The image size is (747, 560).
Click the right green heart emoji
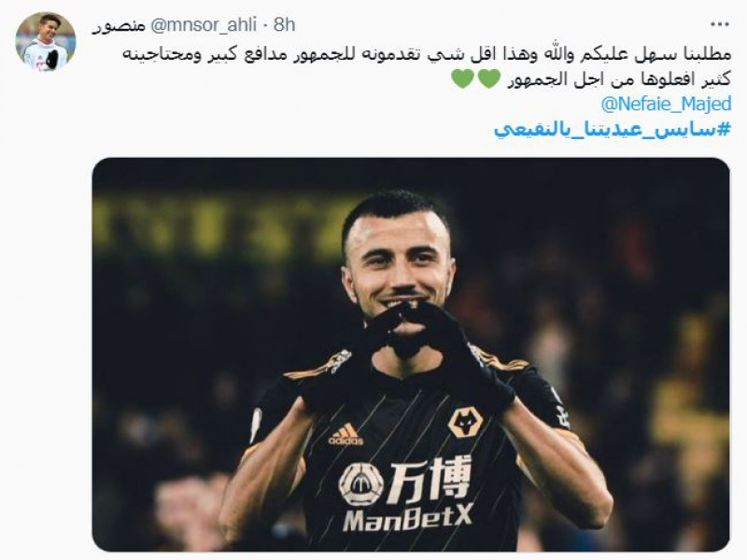tap(488, 78)
